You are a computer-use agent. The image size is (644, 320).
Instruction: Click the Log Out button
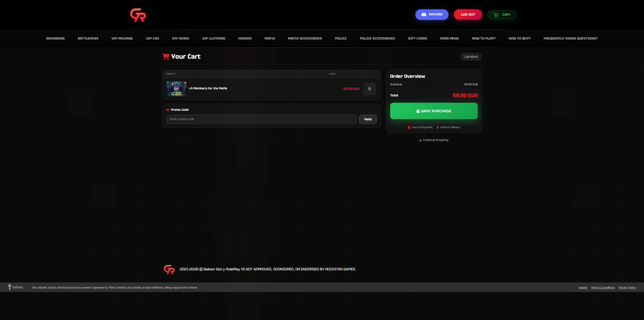(x=468, y=15)
